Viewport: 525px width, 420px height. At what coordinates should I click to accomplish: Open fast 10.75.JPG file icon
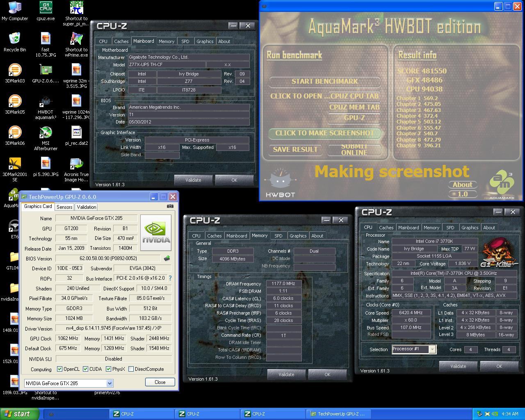click(46, 45)
